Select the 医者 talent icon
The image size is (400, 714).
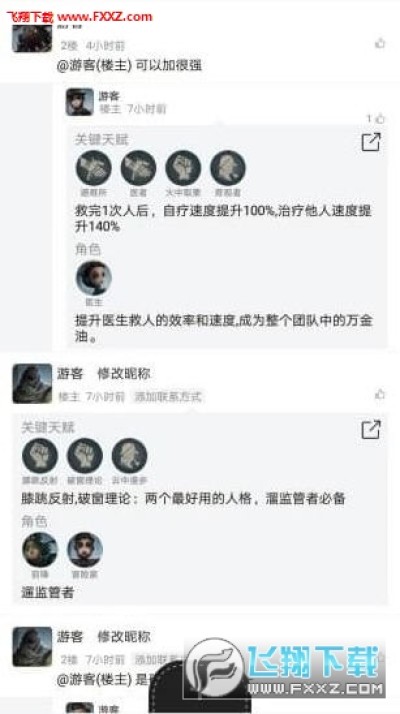click(x=138, y=168)
